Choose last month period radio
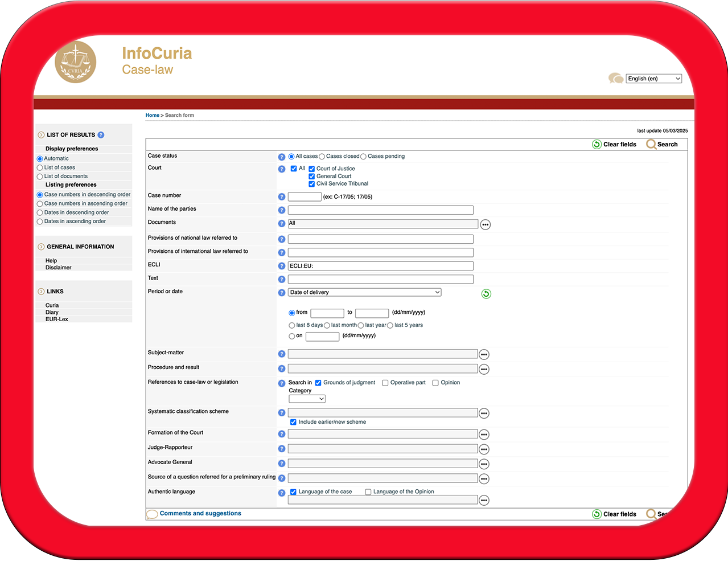The width and height of the screenshot is (728, 561). [327, 326]
